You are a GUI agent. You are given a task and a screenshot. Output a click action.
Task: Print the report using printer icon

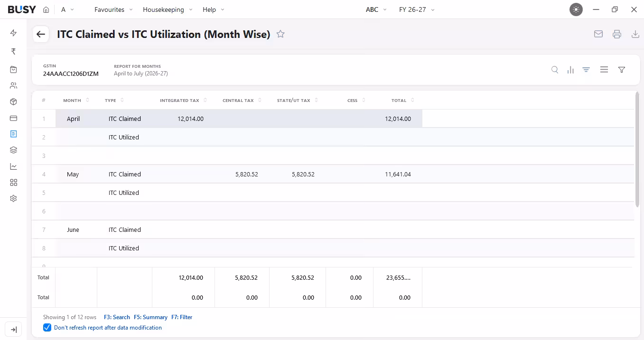click(617, 34)
